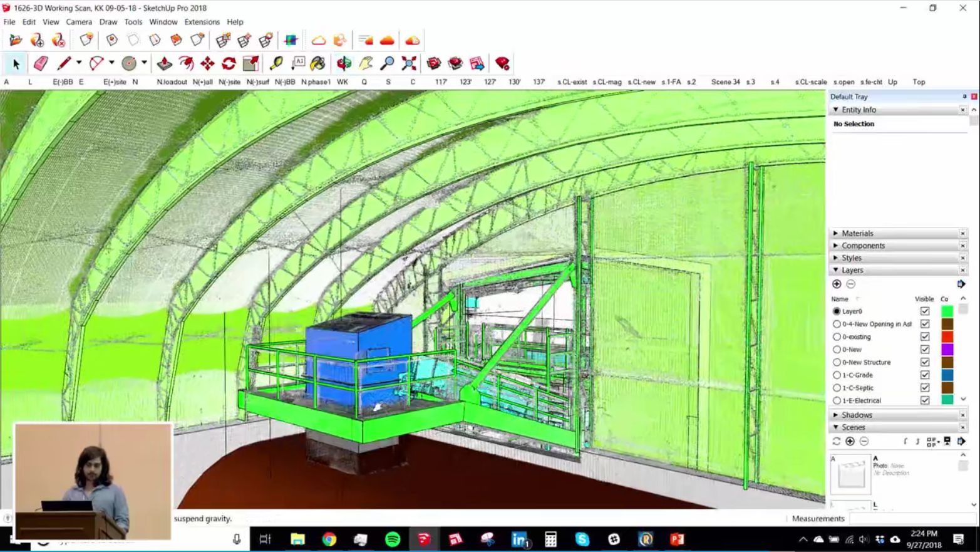Activate the Move tool
980x552 pixels.
pos(207,63)
